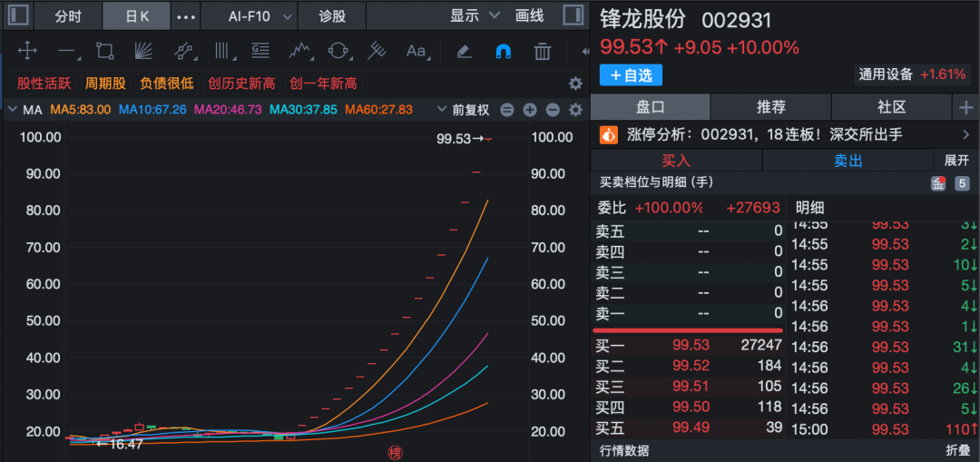
Task: Switch to the 分时 chart tab
Action: tap(67, 16)
